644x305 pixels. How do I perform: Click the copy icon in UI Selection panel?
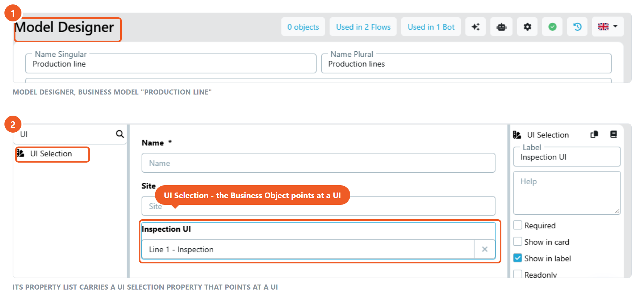[x=594, y=135]
